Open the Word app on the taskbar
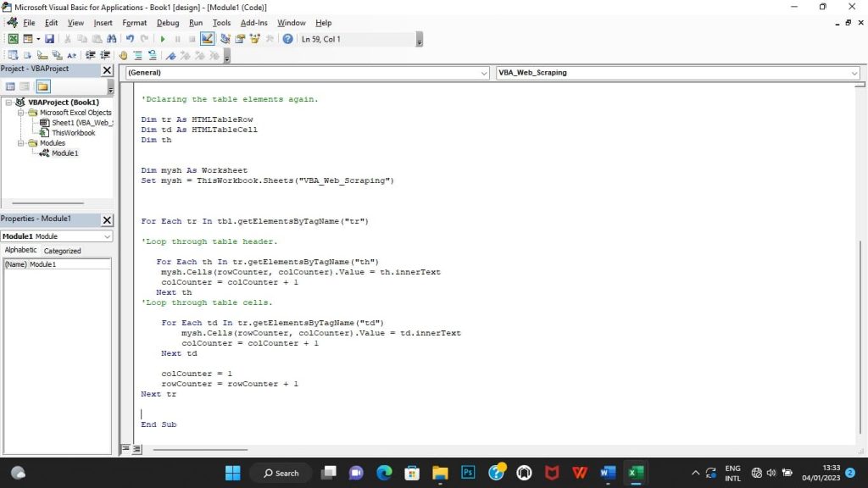This screenshot has width=868, height=488. 608,473
